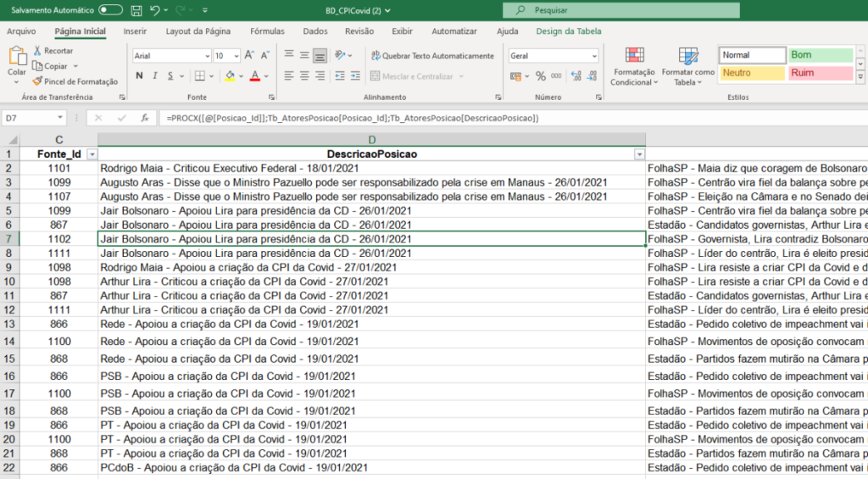Switch to the Fórmulas ribbon tab
868x479 pixels.
tap(267, 31)
